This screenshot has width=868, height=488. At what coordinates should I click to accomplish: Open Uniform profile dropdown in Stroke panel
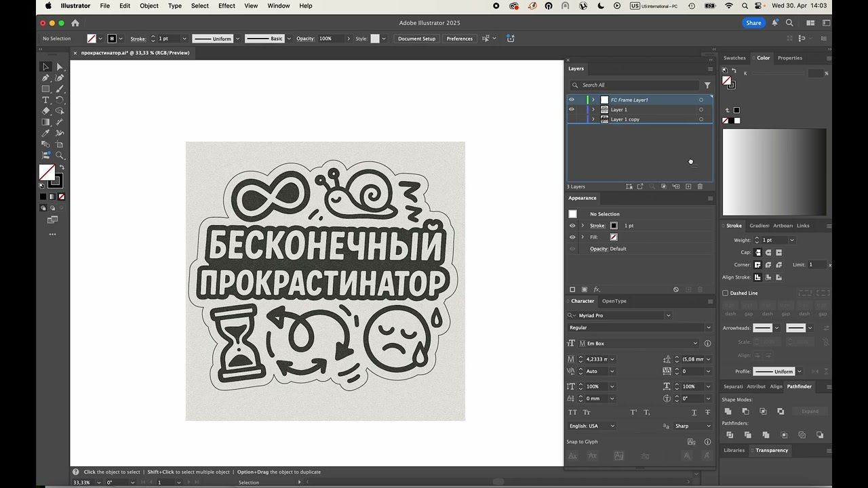[x=800, y=371]
